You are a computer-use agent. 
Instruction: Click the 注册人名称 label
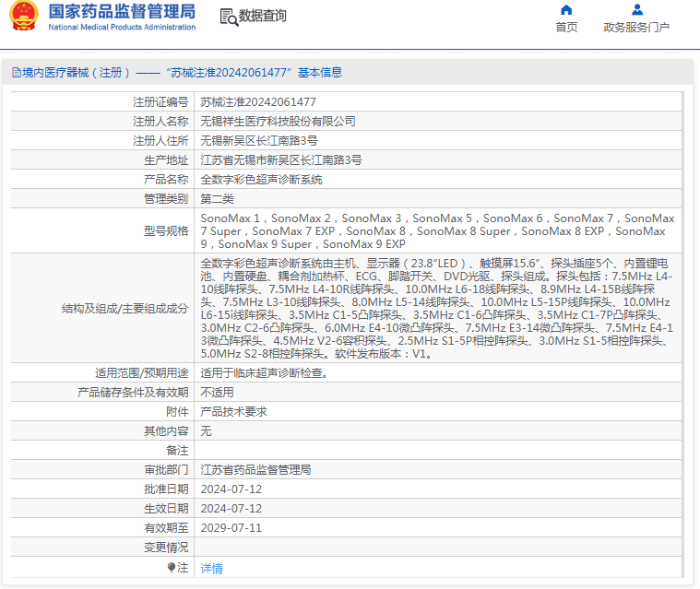pos(160,122)
